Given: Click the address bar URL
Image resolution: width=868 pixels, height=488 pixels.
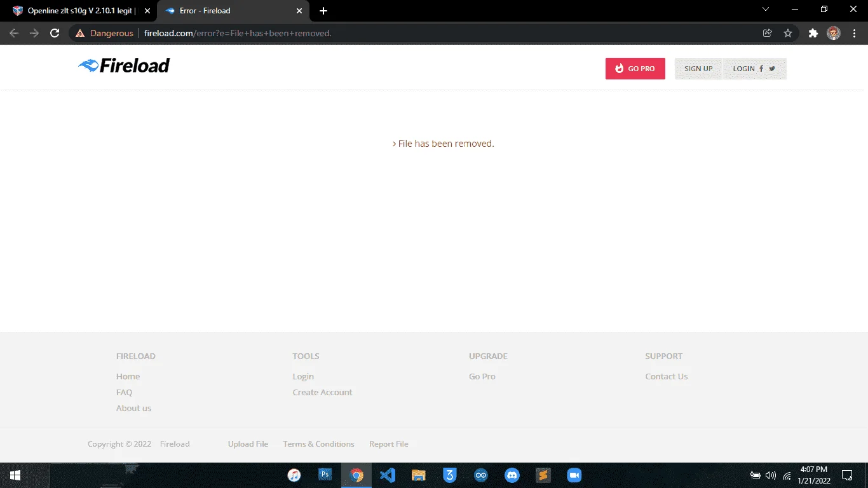Looking at the screenshot, I should point(238,33).
